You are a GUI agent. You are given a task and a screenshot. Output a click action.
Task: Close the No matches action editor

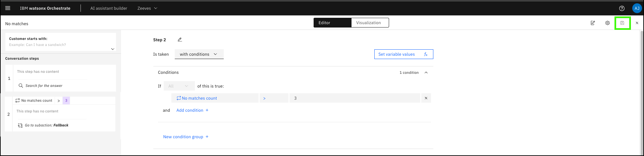coord(637,23)
